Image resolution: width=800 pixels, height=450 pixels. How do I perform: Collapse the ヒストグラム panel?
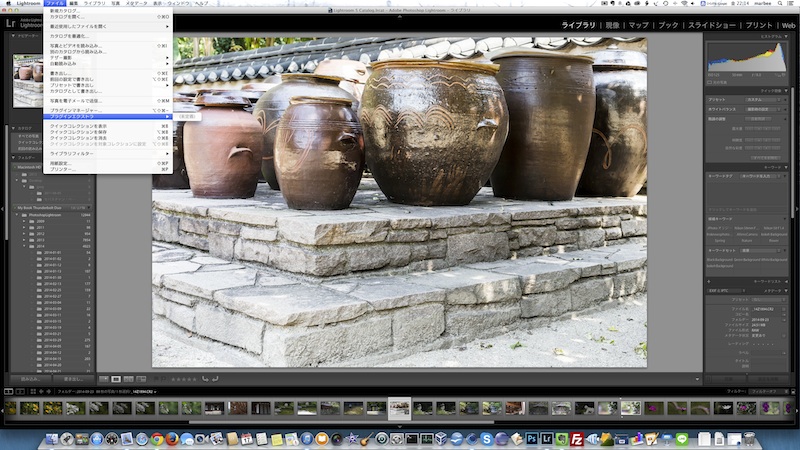click(x=786, y=36)
